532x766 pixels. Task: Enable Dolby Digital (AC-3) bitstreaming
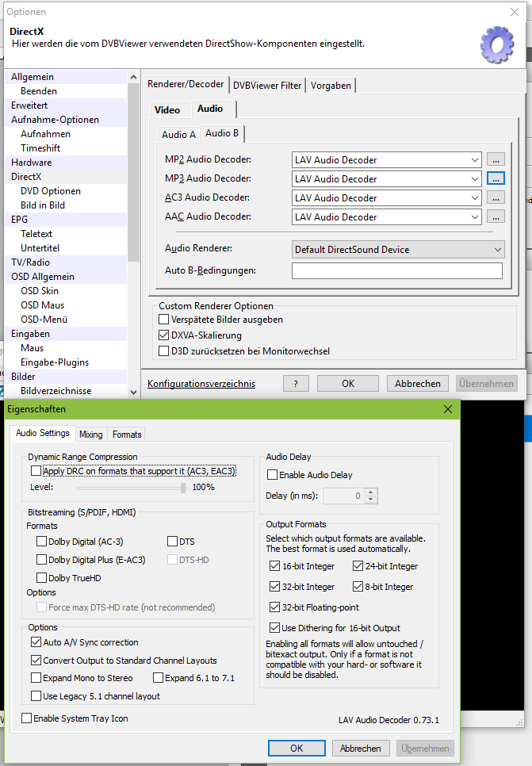tap(41, 542)
